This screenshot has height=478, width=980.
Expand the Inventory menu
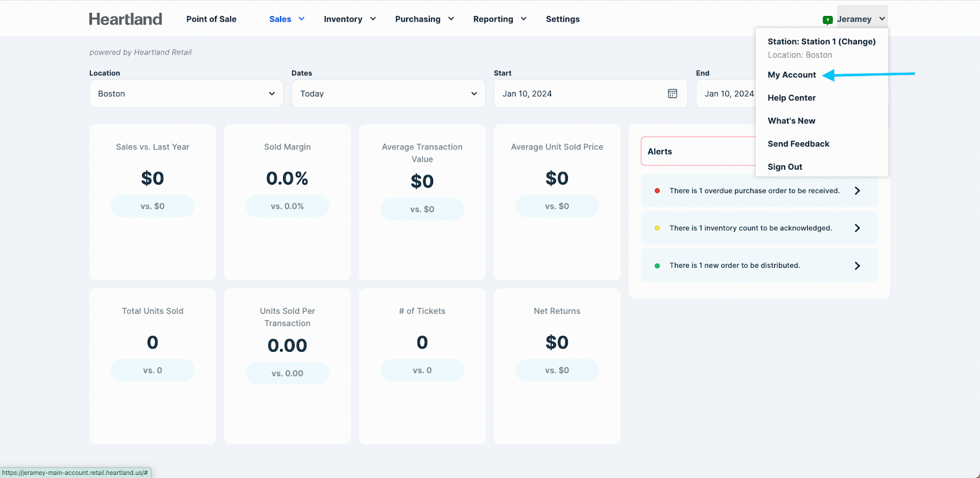click(350, 19)
